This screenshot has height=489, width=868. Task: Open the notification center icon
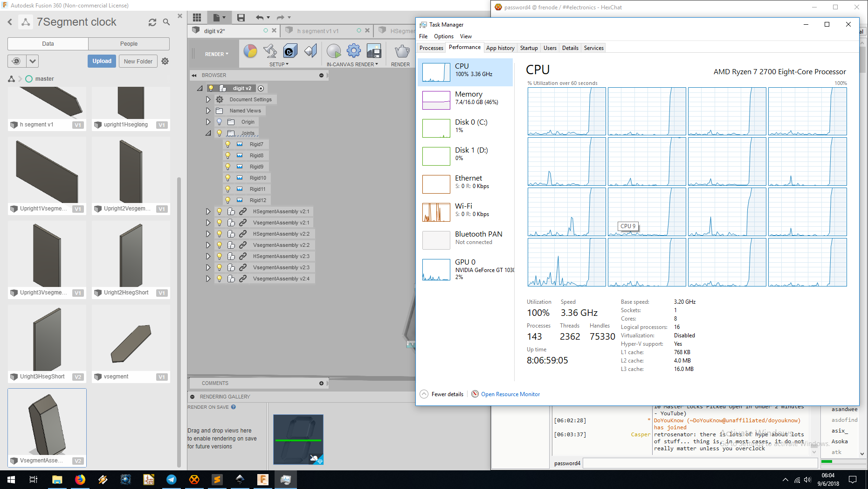tap(853, 479)
